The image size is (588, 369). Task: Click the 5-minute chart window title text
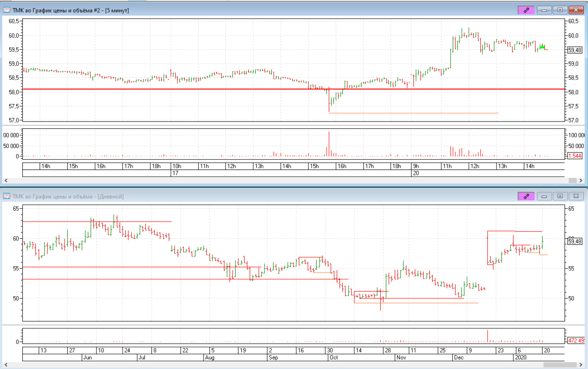tap(70, 10)
